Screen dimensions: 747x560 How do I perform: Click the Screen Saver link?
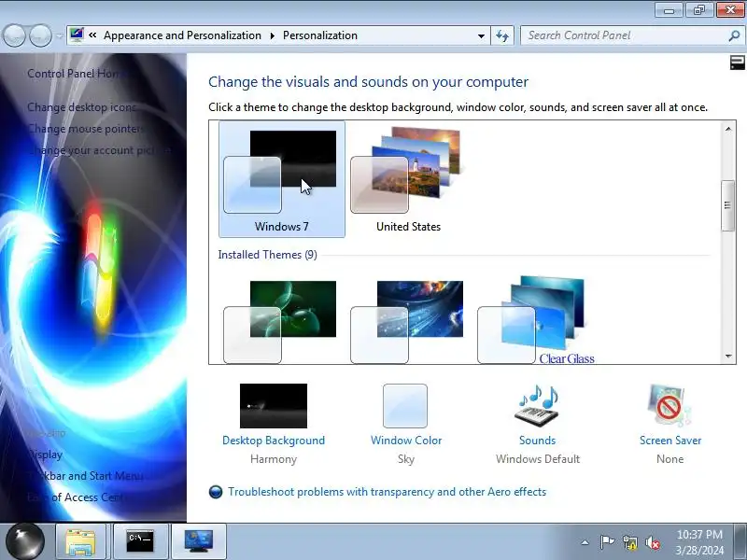(x=670, y=441)
